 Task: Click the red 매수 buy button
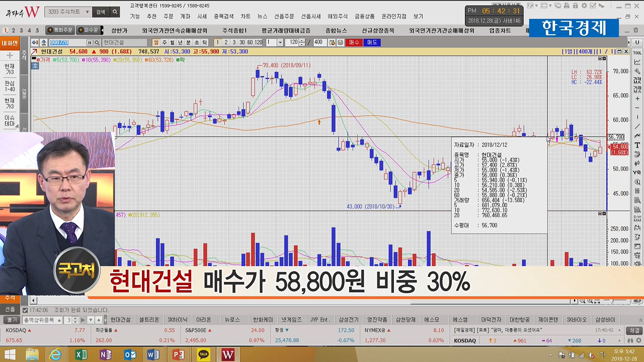pos(354,43)
